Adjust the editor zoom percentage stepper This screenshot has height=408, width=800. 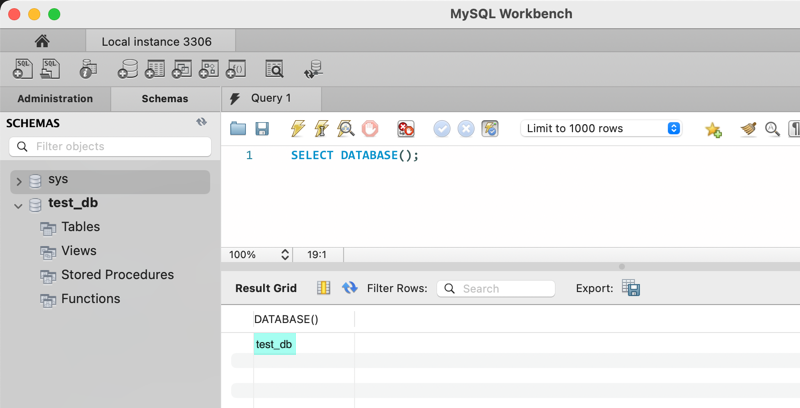pos(284,255)
